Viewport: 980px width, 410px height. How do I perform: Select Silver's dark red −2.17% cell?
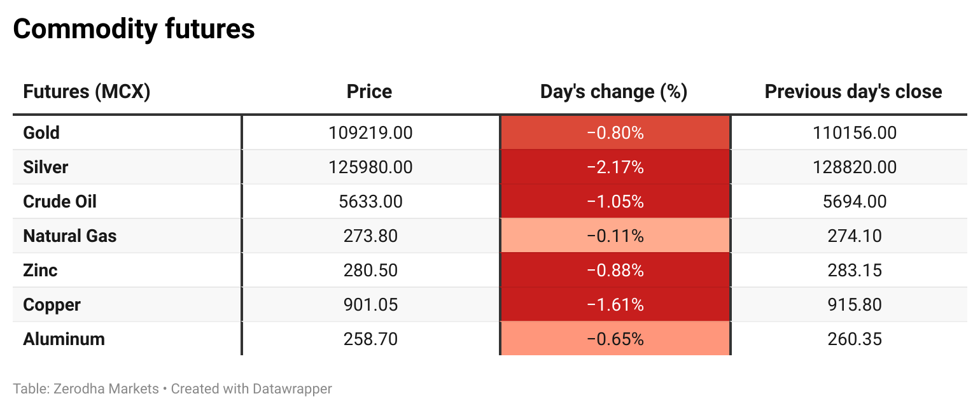(615, 167)
